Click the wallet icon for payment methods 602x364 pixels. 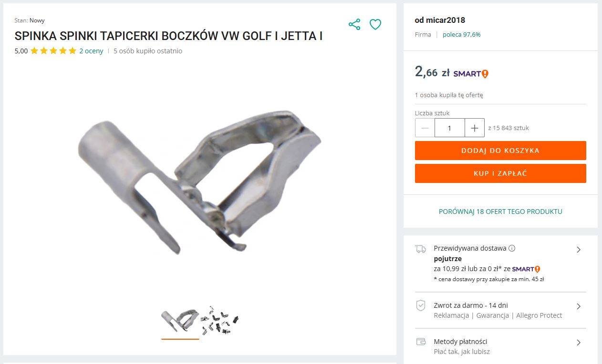click(421, 342)
